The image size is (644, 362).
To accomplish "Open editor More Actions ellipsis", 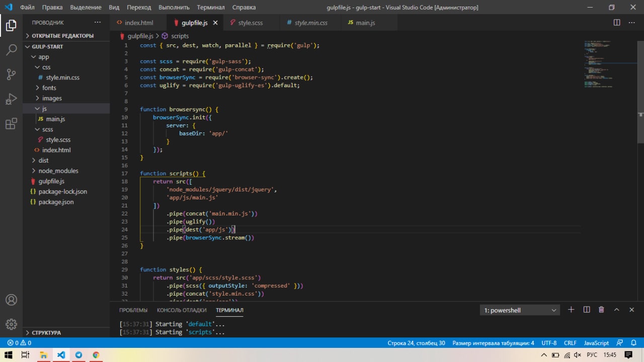I will (x=632, y=23).
